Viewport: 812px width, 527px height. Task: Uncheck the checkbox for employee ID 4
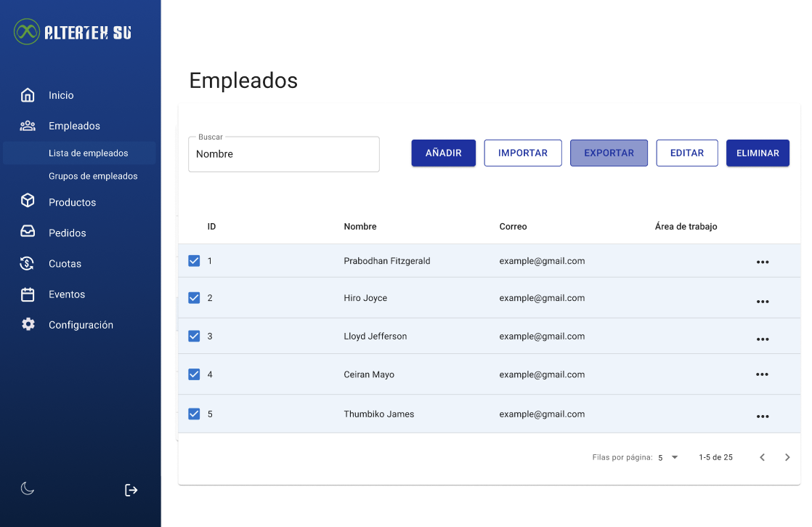point(194,374)
